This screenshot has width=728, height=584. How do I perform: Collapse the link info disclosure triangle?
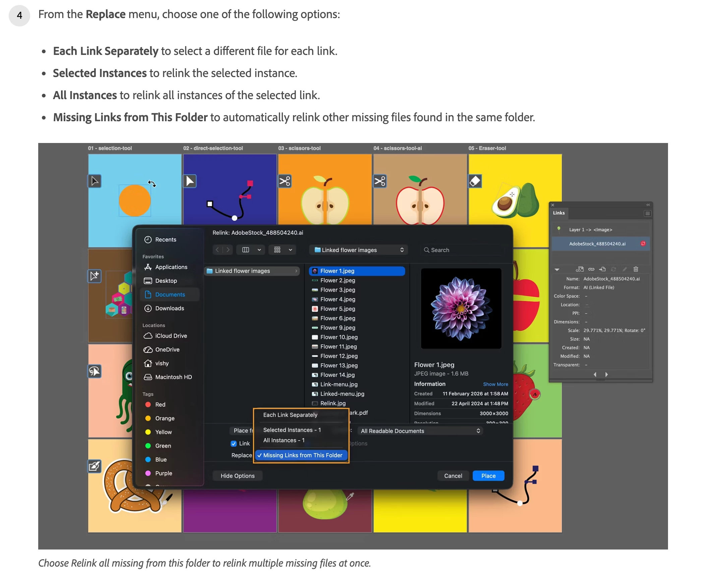pyautogui.click(x=557, y=270)
